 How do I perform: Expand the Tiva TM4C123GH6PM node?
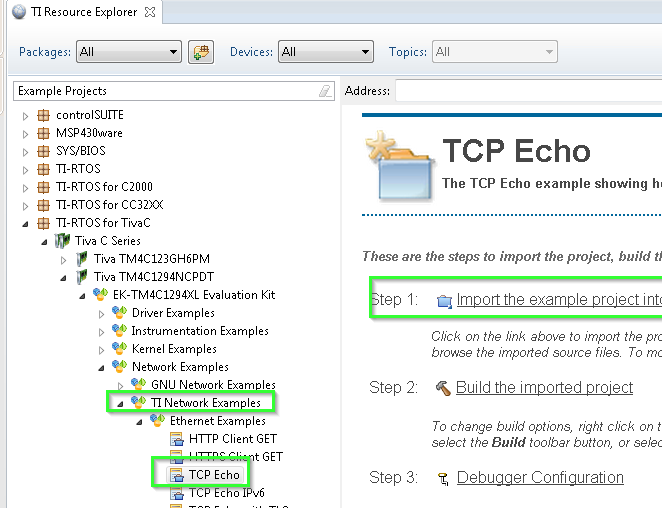[63, 260]
